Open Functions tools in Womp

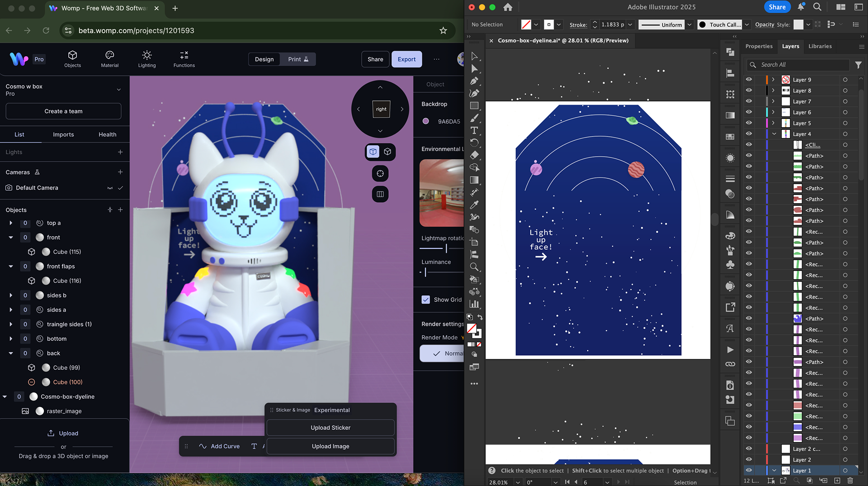tap(184, 59)
